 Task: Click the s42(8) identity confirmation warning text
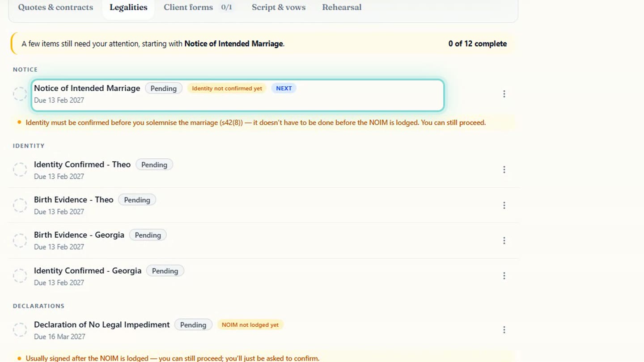point(256,122)
